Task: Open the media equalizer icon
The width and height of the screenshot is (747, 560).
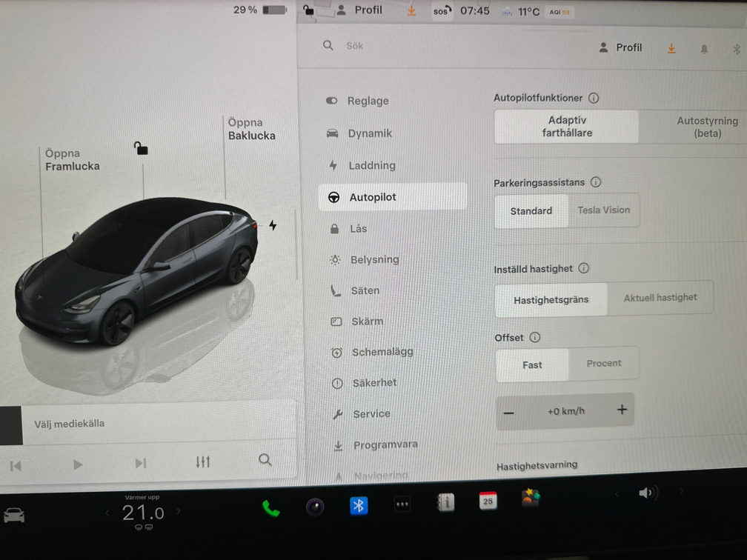Action: (203, 462)
